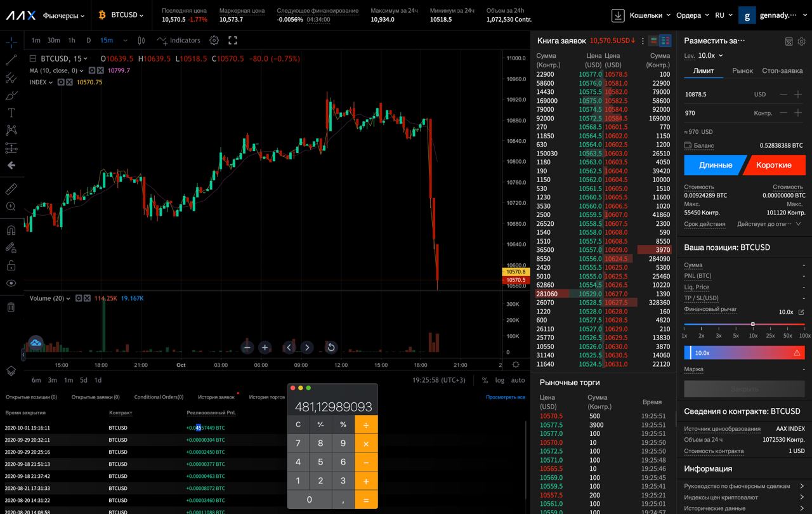Viewport: 812px width, 514px height.
Task: Open the order validity dropdown
Action: (x=769, y=224)
